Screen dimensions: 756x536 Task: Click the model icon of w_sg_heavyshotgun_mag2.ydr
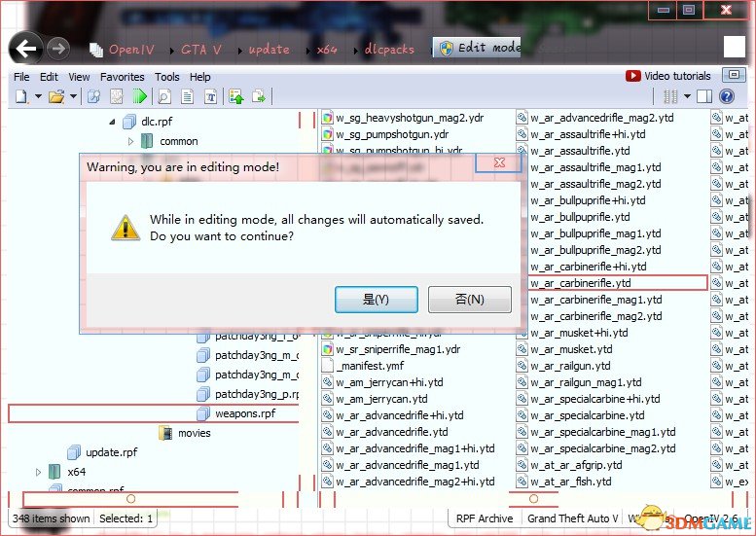click(x=327, y=118)
